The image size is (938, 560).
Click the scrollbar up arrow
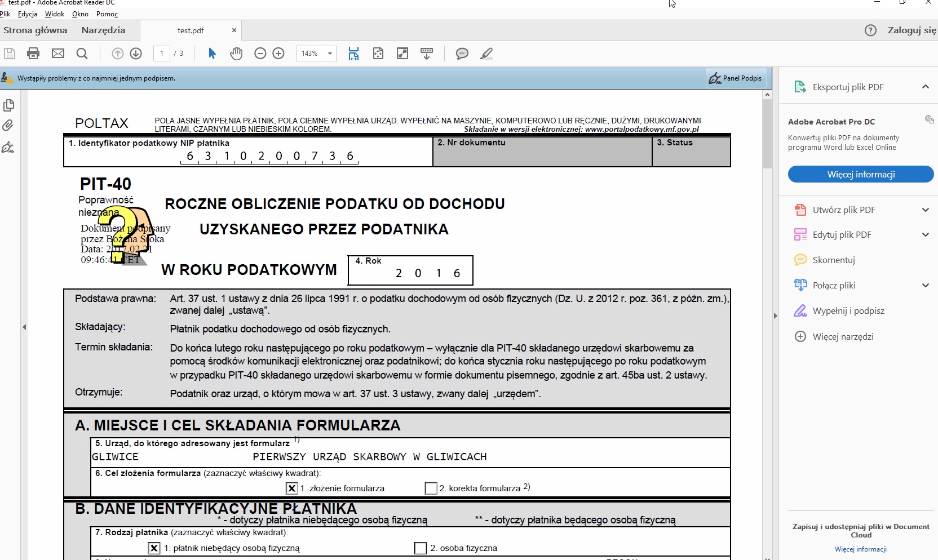tap(767, 95)
